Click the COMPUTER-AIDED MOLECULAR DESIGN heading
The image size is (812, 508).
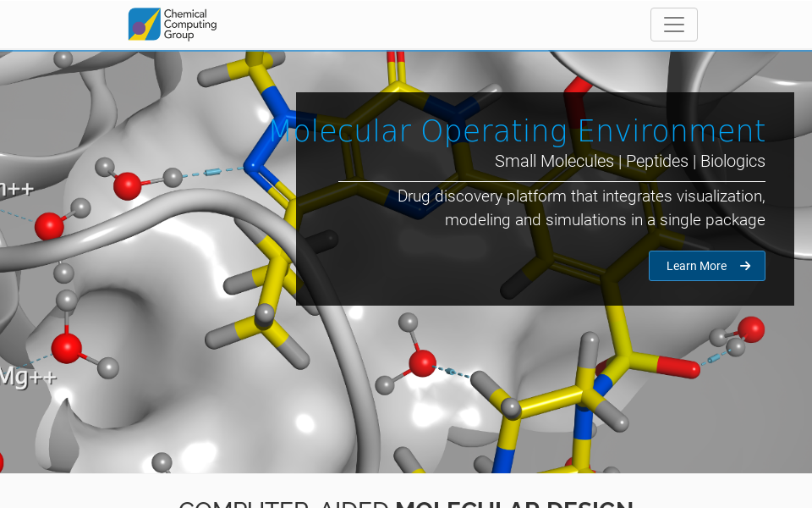coord(406,503)
